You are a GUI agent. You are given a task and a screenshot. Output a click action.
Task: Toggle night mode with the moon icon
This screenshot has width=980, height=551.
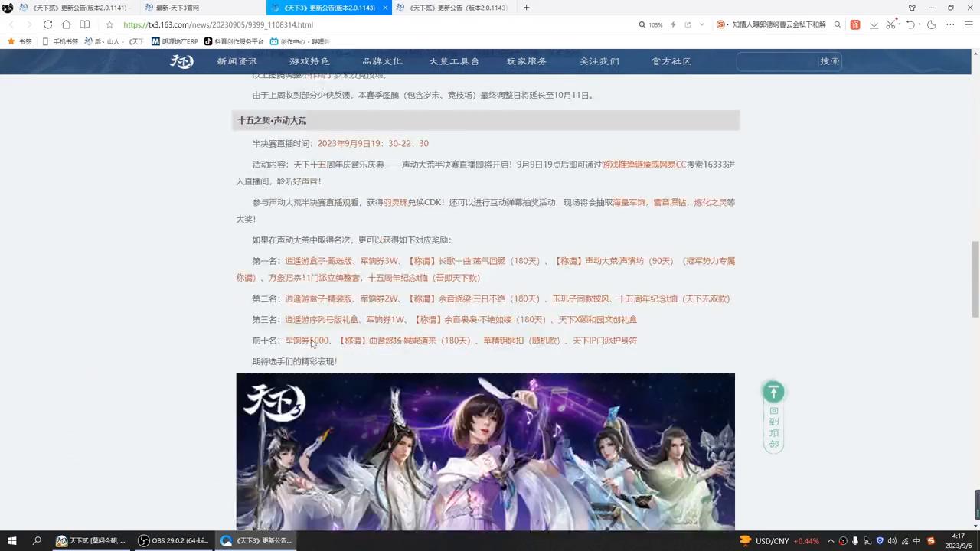(x=933, y=24)
